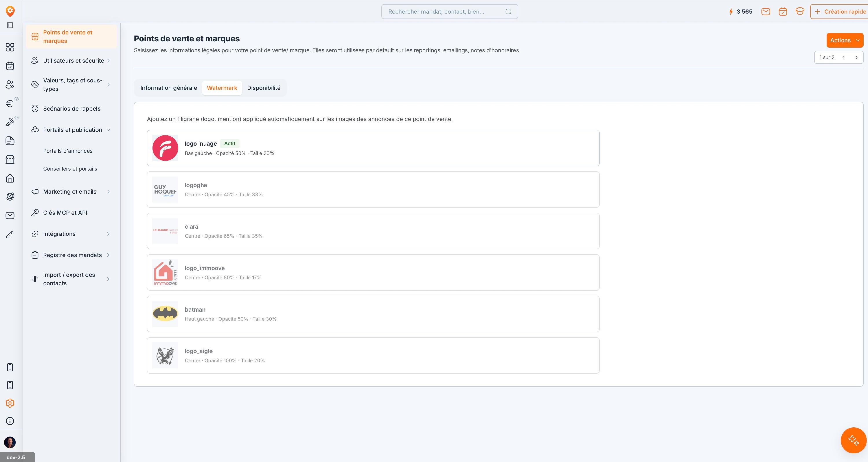
Task: Collapse Portails et publication section
Action: (x=71, y=130)
